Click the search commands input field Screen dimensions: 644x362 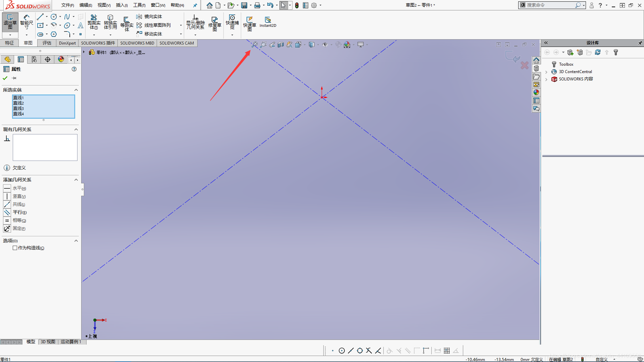[550, 5]
